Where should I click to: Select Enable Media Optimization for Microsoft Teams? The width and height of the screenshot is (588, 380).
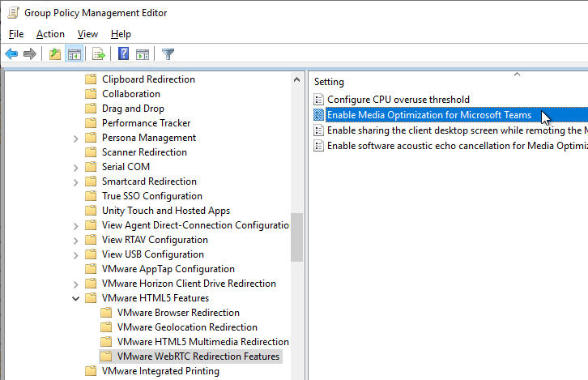428,115
